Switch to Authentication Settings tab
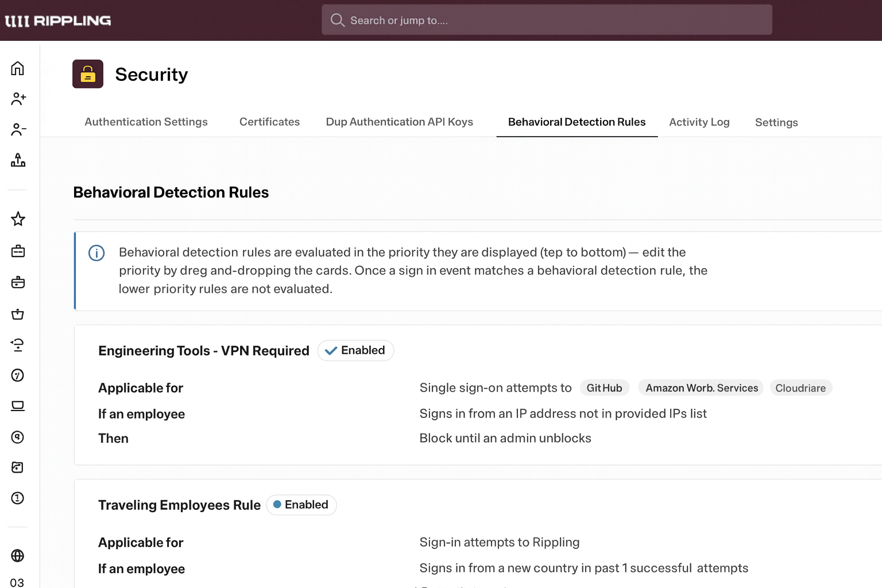 146,122
